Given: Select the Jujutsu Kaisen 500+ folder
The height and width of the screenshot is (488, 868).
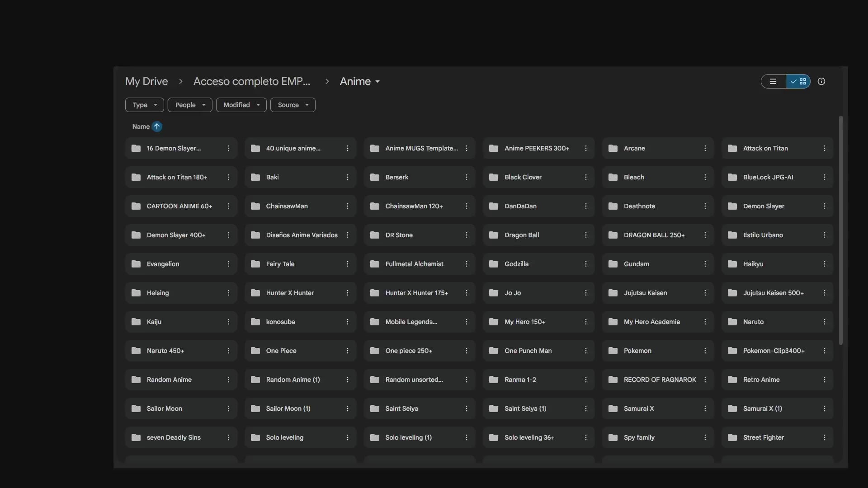Looking at the screenshot, I should [x=777, y=293].
